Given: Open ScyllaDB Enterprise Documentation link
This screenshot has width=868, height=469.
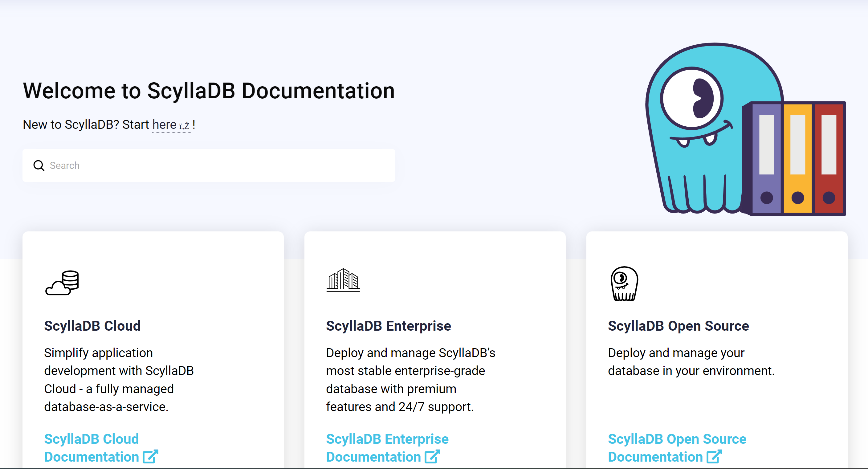Looking at the screenshot, I should pyautogui.click(x=387, y=448).
